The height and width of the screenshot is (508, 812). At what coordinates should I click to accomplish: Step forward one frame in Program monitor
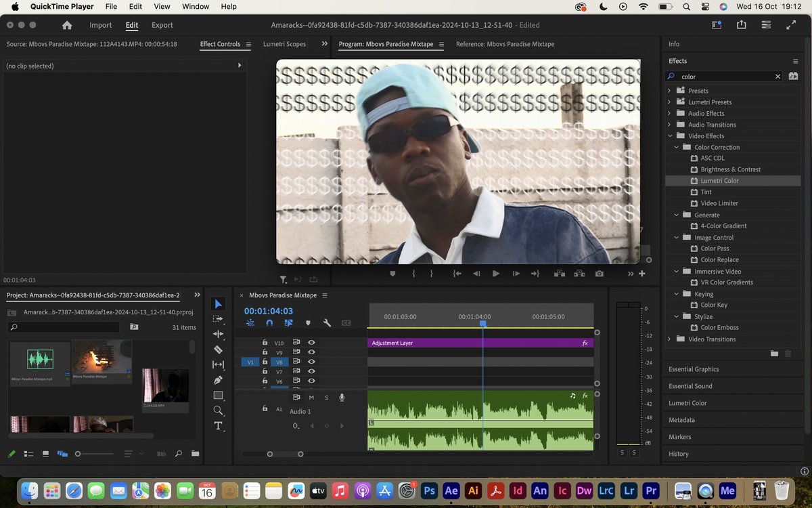tap(516, 274)
